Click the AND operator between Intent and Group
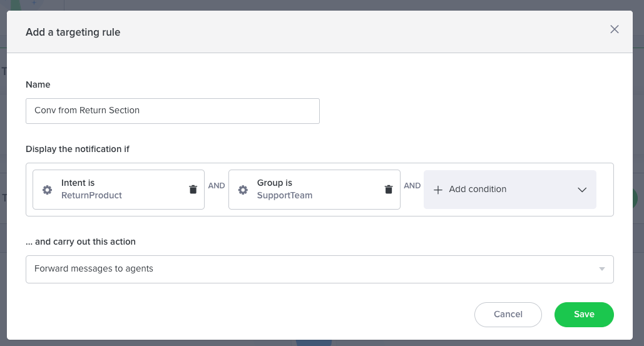Viewport: 644px width, 346px height. coord(217,186)
